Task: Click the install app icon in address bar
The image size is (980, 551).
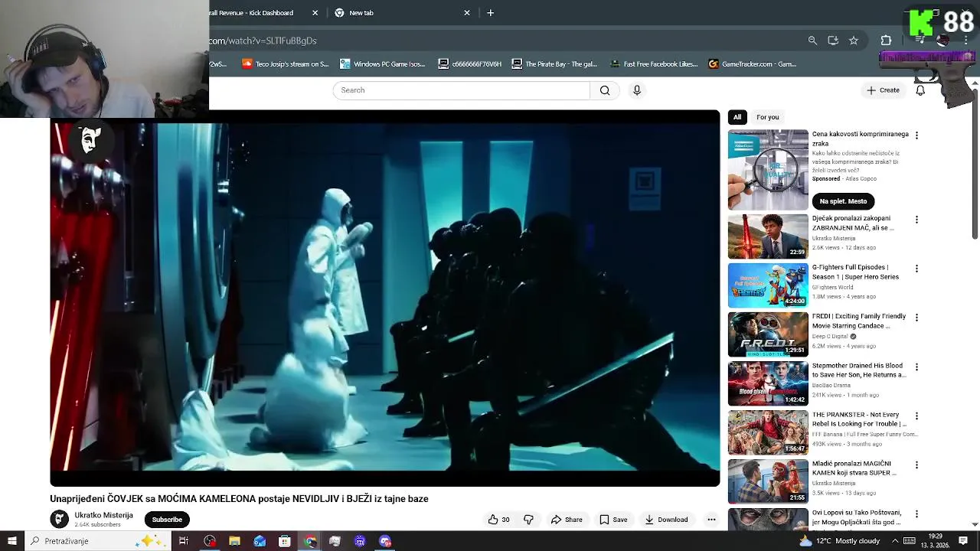Action: [x=833, y=41]
